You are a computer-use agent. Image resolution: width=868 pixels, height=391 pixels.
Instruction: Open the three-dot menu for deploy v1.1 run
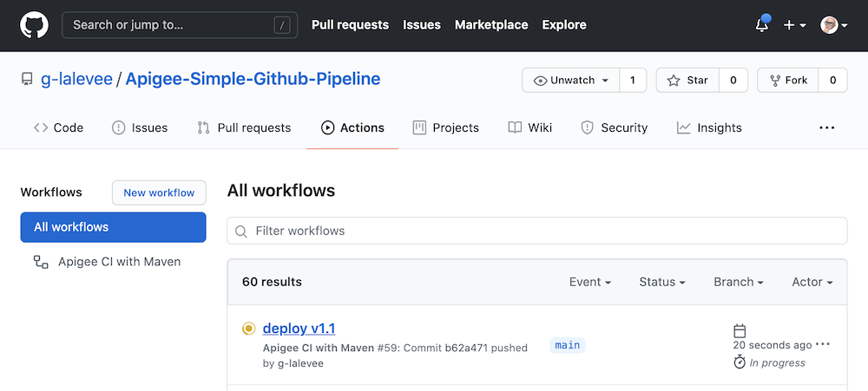(823, 344)
